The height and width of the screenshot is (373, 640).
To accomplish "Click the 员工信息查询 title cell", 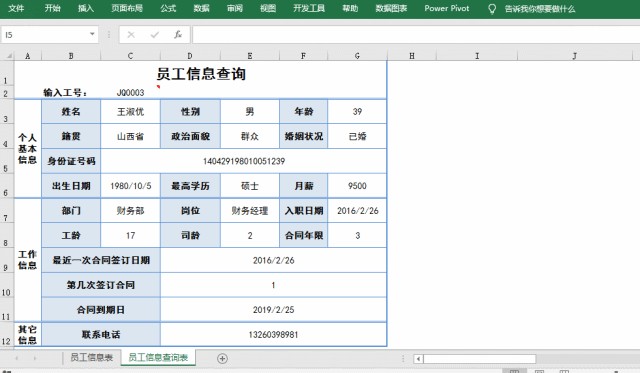I will click(x=201, y=74).
